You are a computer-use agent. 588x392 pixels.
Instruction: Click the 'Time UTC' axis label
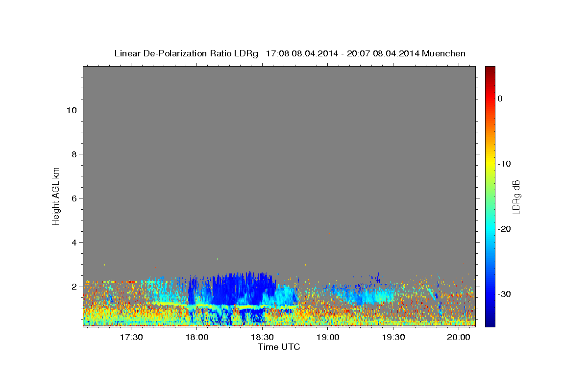click(279, 347)
